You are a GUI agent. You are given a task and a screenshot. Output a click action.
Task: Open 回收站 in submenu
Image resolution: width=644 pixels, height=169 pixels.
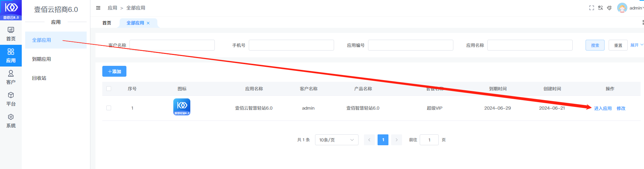click(56, 78)
